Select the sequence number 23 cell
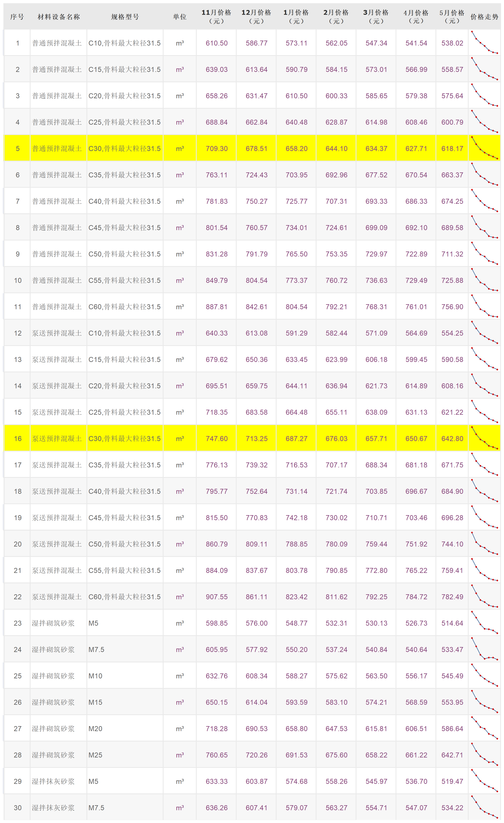The width and height of the screenshot is (504, 823). click(17, 623)
